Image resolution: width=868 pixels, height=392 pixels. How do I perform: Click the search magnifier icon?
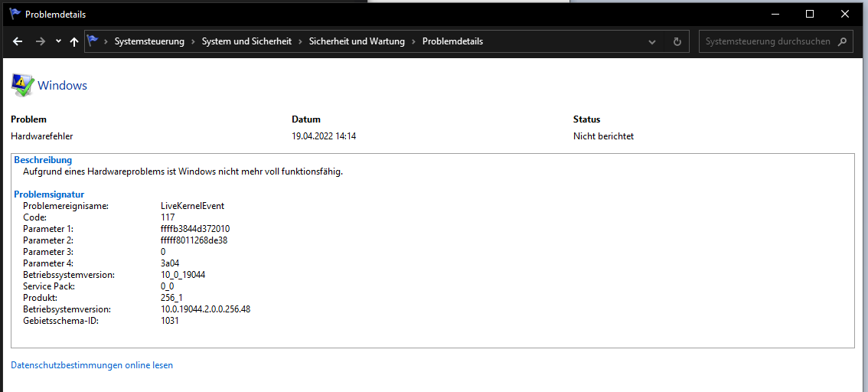[842, 41]
